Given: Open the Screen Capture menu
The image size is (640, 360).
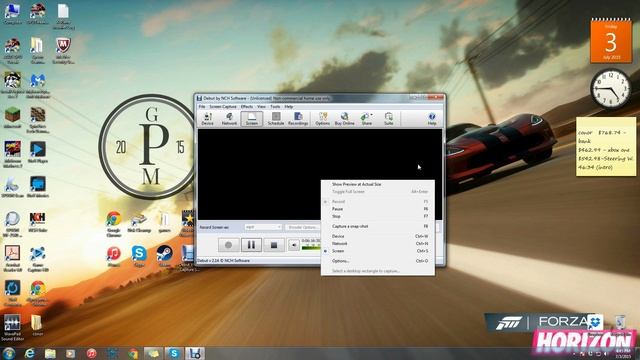Looking at the screenshot, I should [223, 107].
